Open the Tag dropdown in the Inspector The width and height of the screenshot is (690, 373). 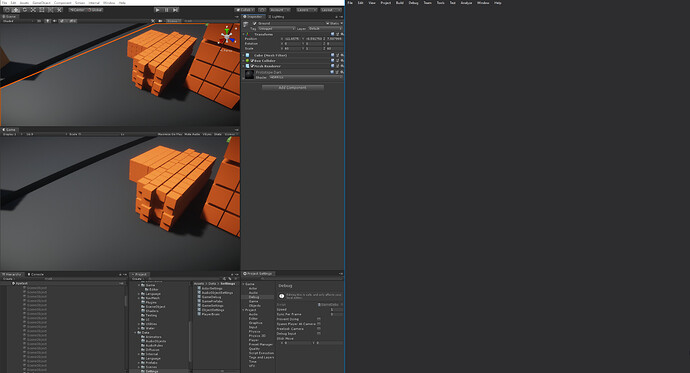(276, 29)
